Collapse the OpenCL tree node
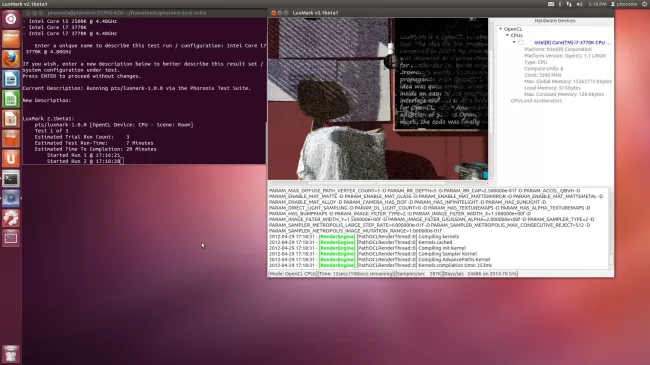This screenshot has height=365, width=650. (x=501, y=29)
